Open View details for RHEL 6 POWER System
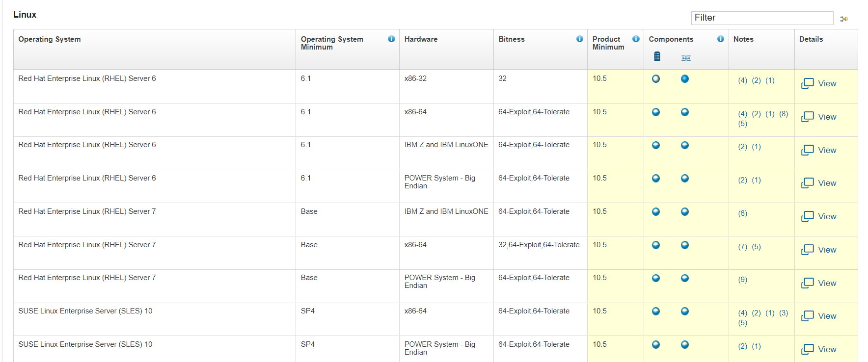This screenshot has width=868, height=362. click(819, 183)
